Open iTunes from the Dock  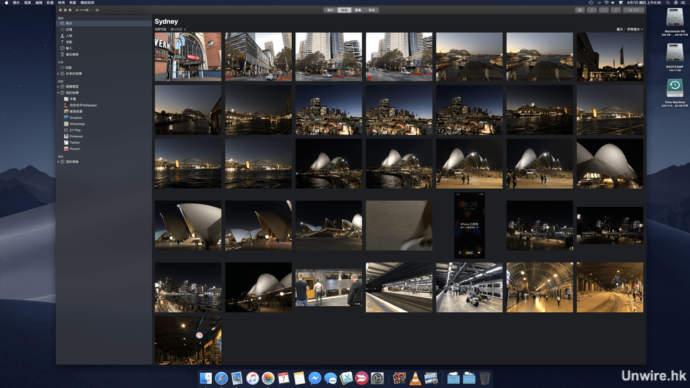[252, 378]
